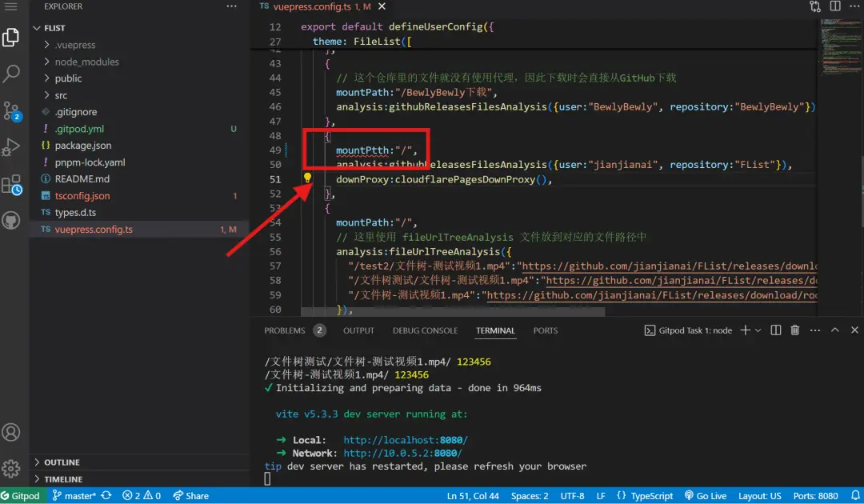Switch to the PROBLEMS tab

click(x=285, y=330)
